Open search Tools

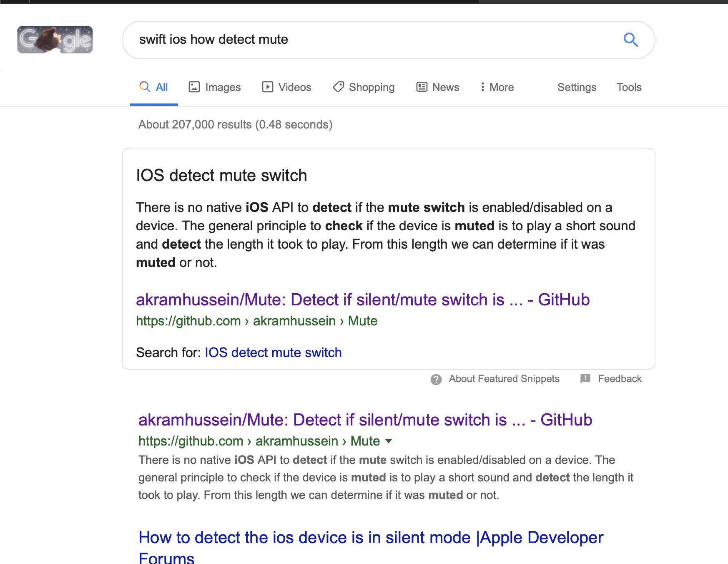pos(629,87)
